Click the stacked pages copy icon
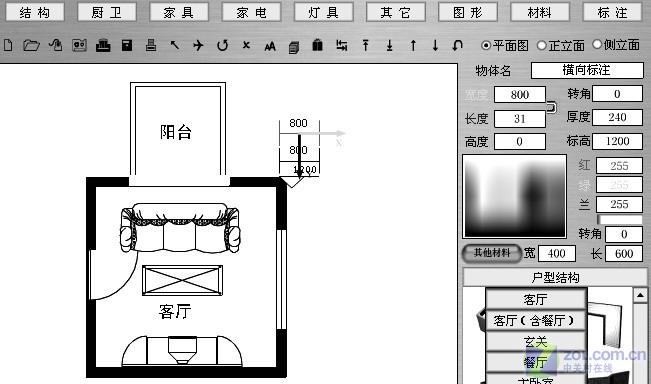The width and height of the screenshot is (651, 384). 294,47
